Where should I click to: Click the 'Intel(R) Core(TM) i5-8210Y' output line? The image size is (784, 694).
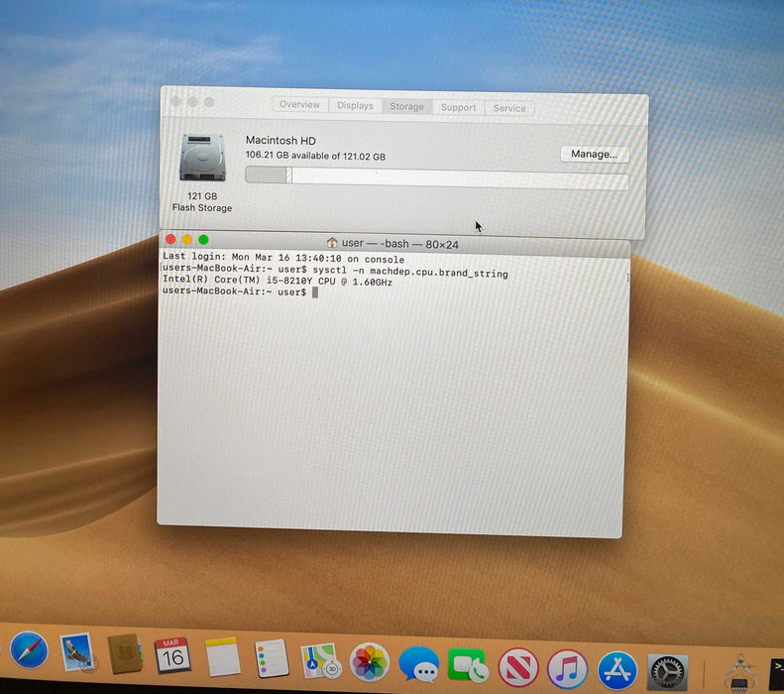(278, 281)
